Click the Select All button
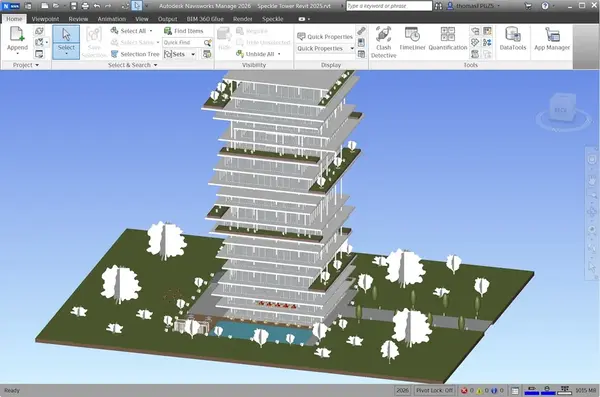 click(x=129, y=31)
